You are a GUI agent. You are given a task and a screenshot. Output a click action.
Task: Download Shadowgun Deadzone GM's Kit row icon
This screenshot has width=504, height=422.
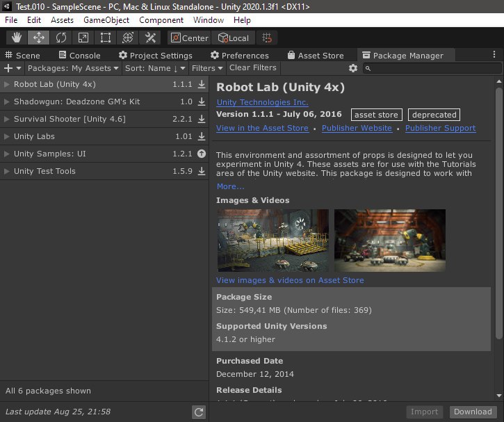pyautogui.click(x=202, y=102)
